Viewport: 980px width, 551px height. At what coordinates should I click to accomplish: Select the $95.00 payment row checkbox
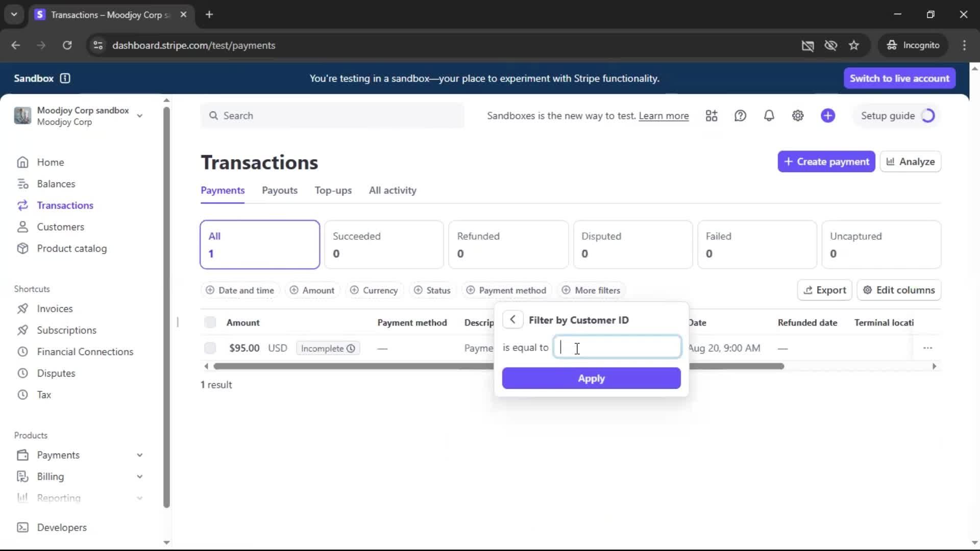coord(210,348)
